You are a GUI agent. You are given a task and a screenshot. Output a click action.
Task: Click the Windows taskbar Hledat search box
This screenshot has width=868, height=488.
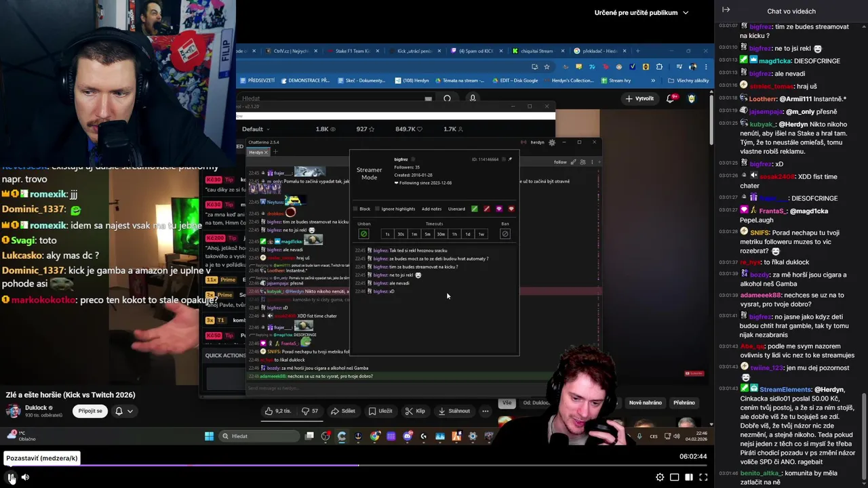pos(260,436)
